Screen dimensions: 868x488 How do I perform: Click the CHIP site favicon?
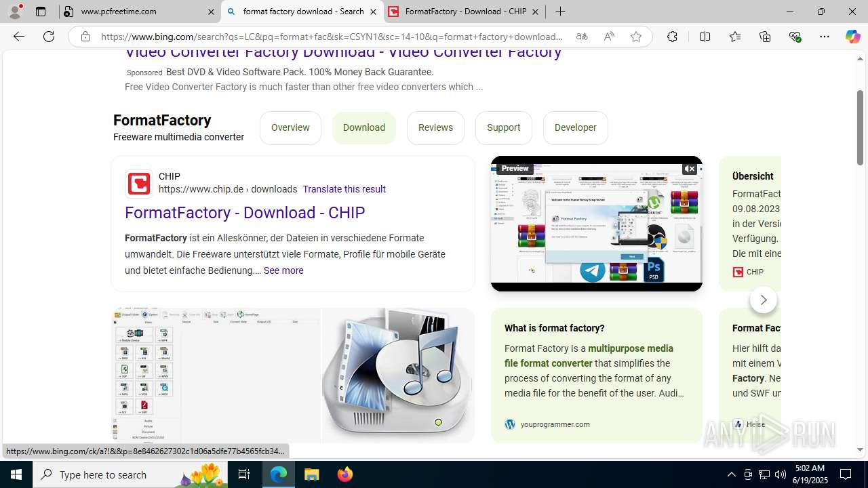[139, 183]
